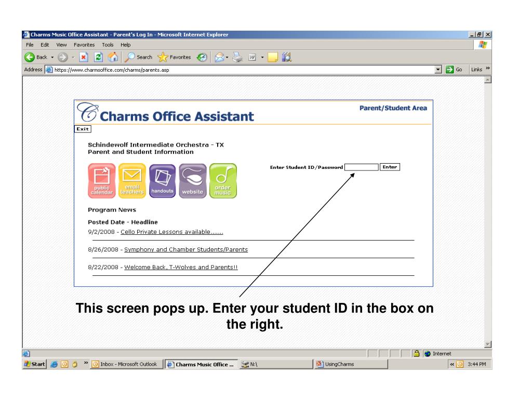Image resolution: width=532 pixels, height=399 pixels.
Task: Click the scrollbar up arrow
Action: [x=488, y=80]
